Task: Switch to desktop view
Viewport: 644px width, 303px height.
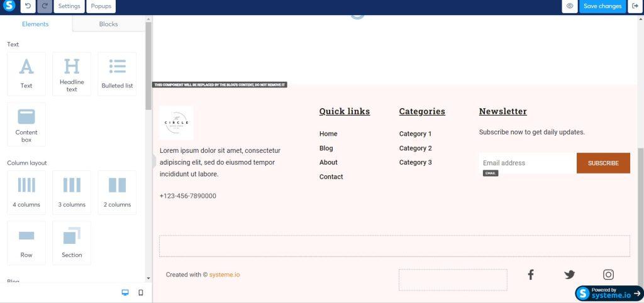Action: point(125,293)
